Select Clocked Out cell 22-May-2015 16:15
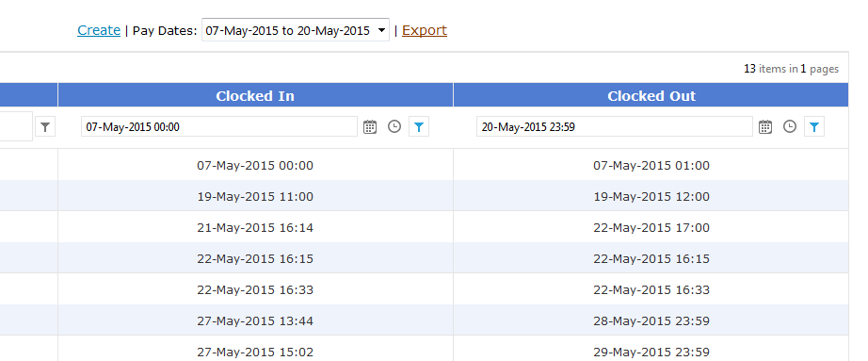This screenshot has height=361, width=868. coord(651,258)
